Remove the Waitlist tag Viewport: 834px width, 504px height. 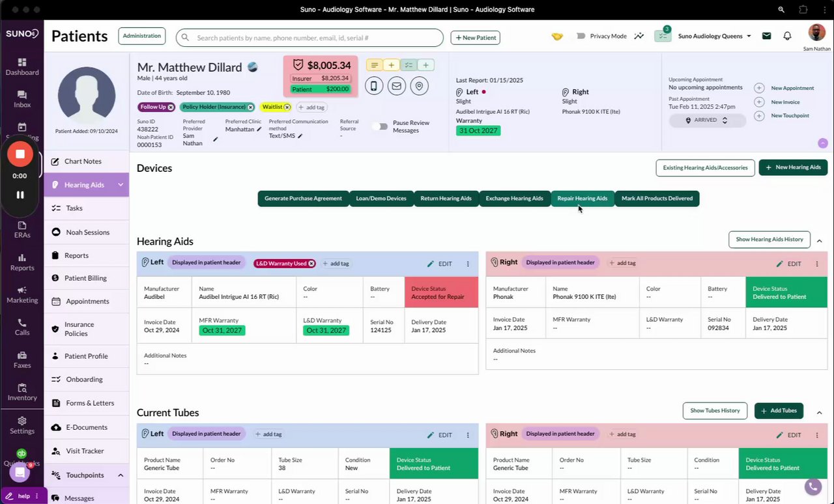287,107
